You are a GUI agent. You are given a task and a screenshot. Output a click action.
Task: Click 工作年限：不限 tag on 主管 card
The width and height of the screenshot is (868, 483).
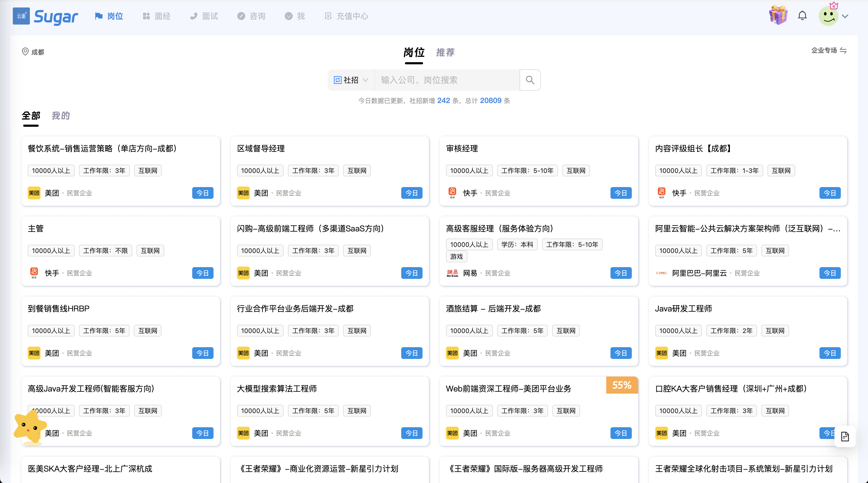(105, 251)
